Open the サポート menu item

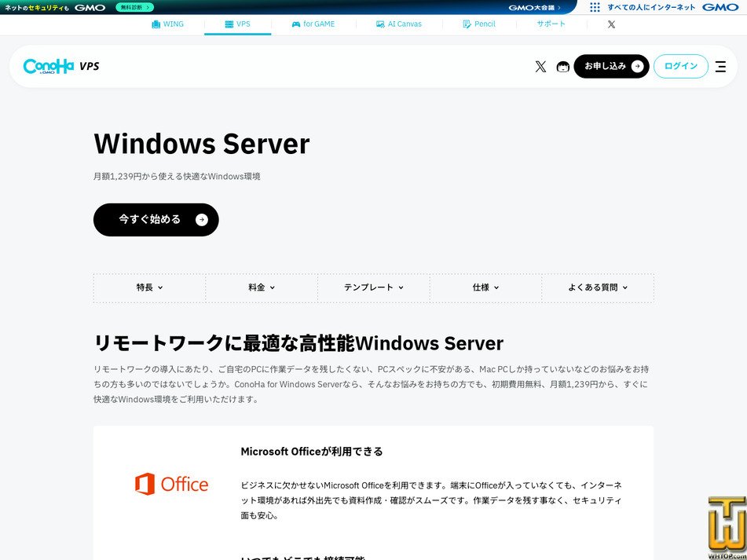coord(551,24)
